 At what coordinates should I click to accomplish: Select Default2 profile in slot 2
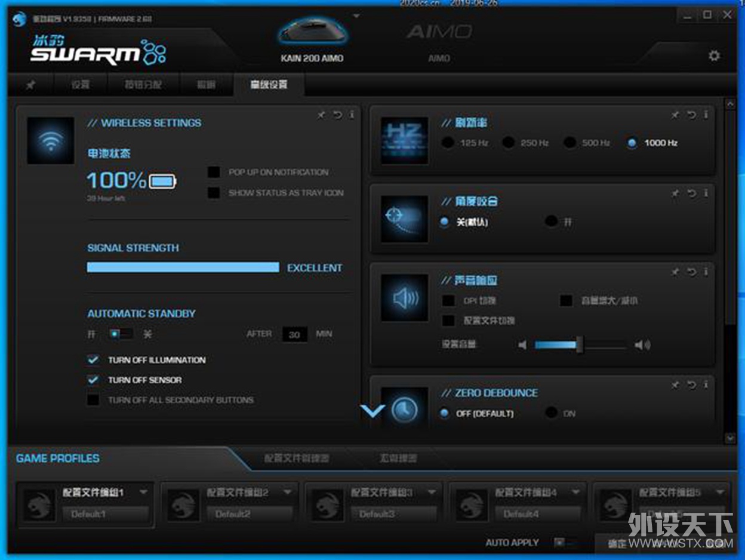click(250, 514)
